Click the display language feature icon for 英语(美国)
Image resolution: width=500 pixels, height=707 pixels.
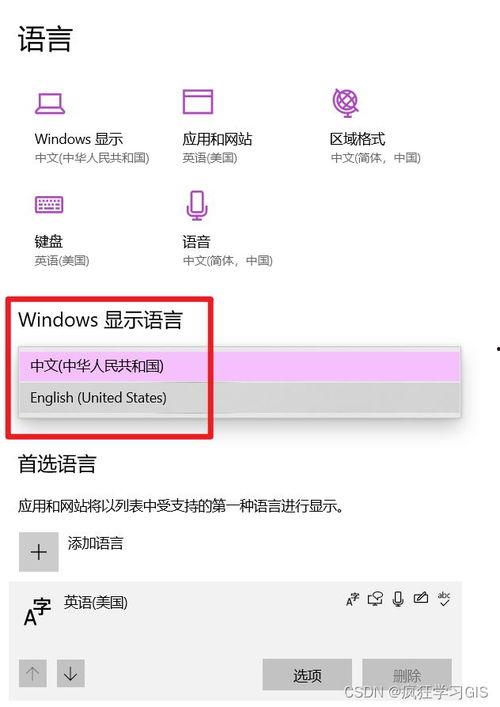click(353, 599)
